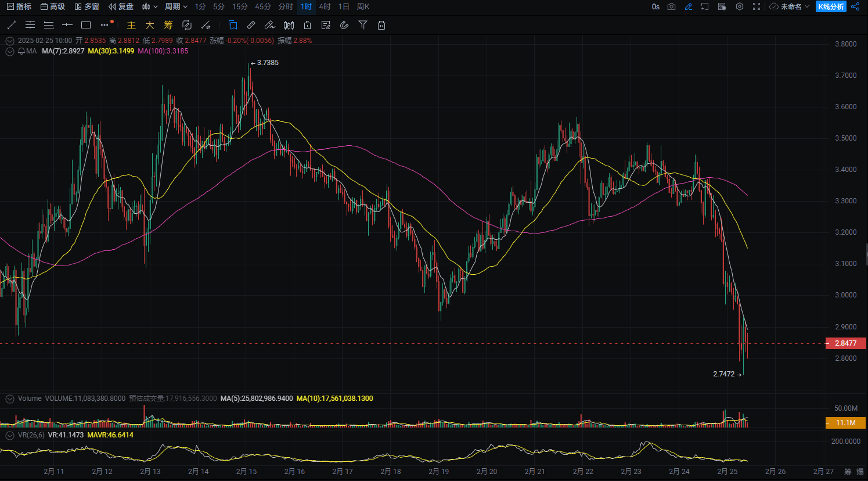Click the K线分析 button
Viewport: 868px width, 481px height.
click(x=831, y=6)
